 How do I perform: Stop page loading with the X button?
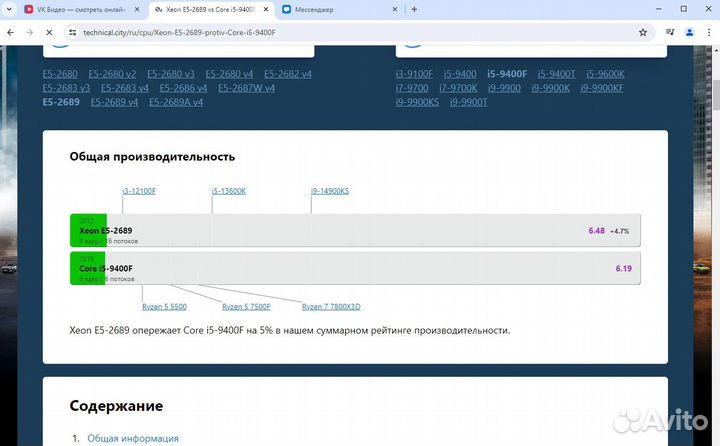(x=49, y=33)
